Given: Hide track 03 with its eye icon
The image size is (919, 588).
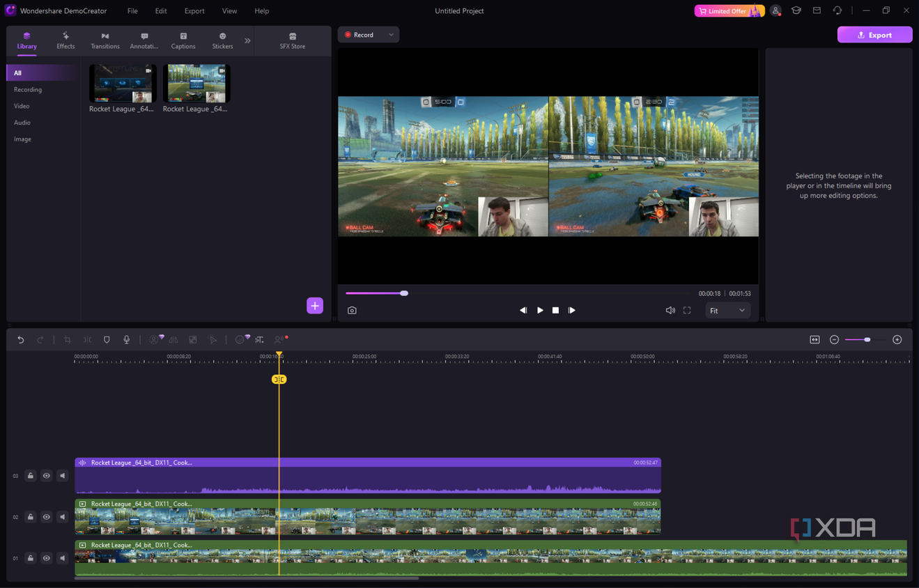Looking at the screenshot, I should pyautogui.click(x=47, y=476).
